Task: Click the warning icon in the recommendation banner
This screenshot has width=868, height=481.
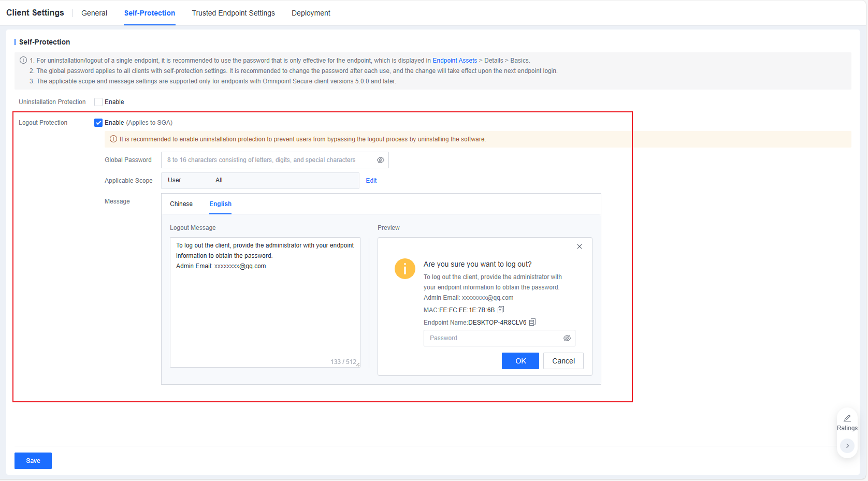Action: click(x=113, y=139)
